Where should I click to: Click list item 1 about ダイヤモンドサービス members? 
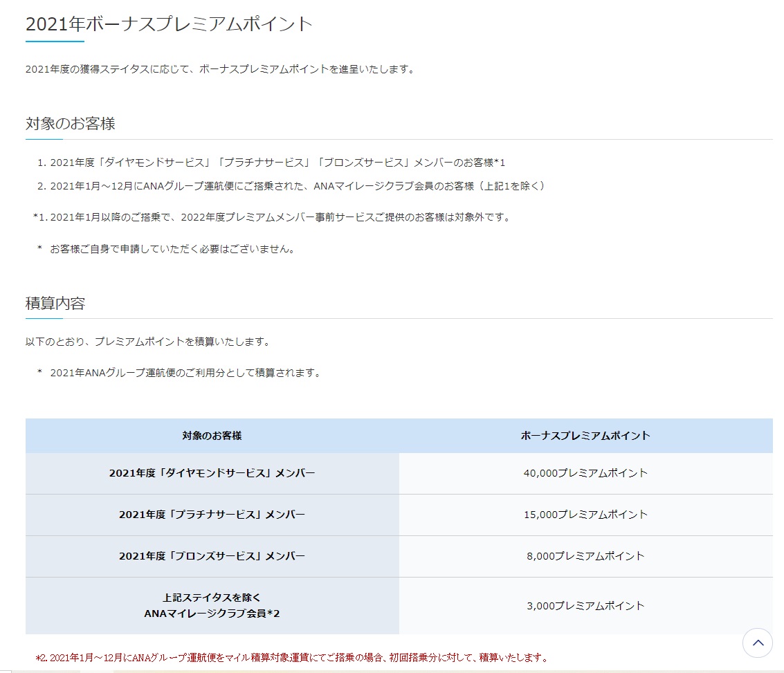click(x=271, y=163)
